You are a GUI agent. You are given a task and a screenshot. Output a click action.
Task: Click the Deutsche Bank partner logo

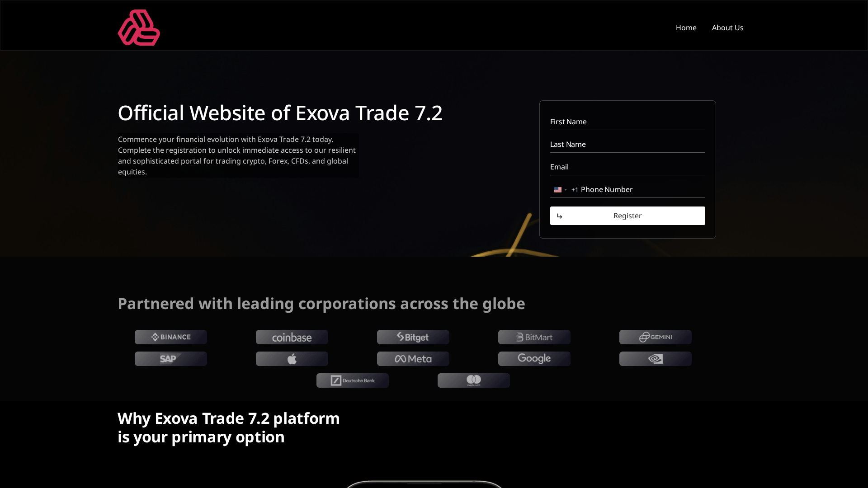(x=352, y=380)
